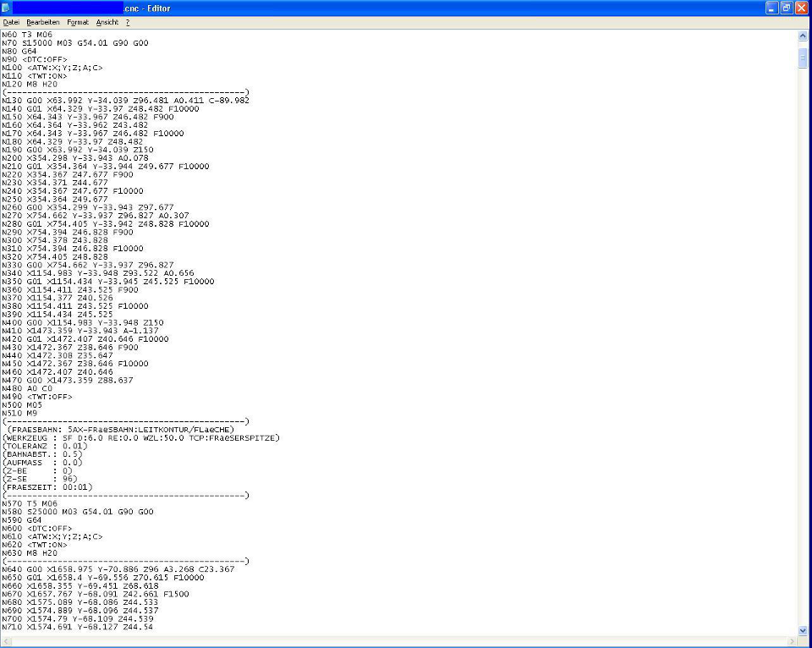Click the FRAESBAHN comment line

(120, 430)
